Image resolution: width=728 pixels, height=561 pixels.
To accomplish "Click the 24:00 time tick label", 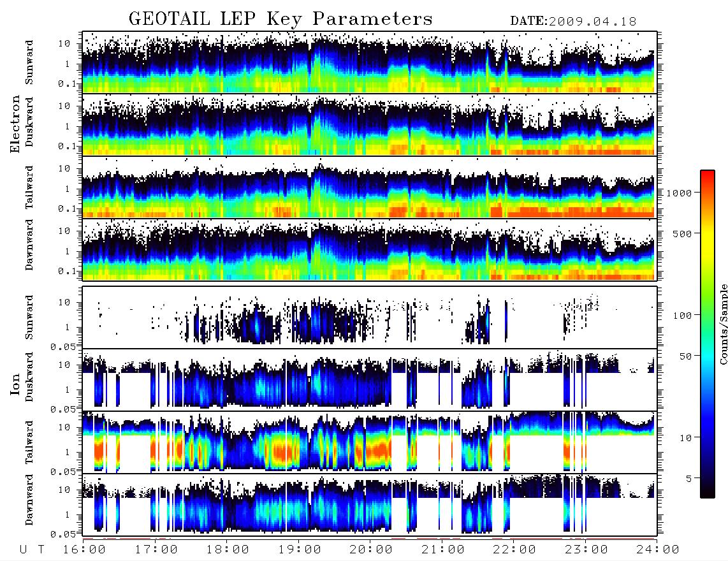I will click(658, 550).
